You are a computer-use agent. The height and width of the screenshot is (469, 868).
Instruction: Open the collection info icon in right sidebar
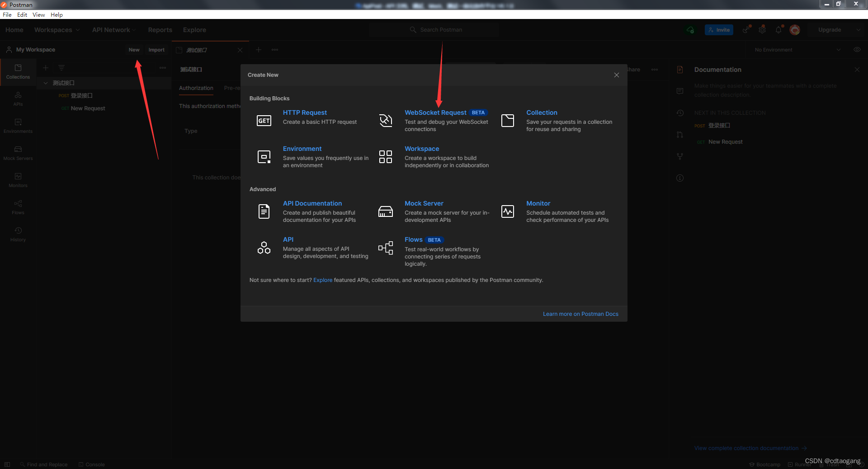click(680, 178)
